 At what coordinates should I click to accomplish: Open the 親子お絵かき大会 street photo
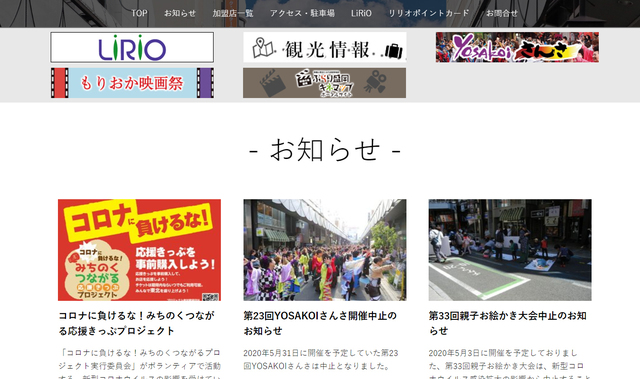point(510,250)
